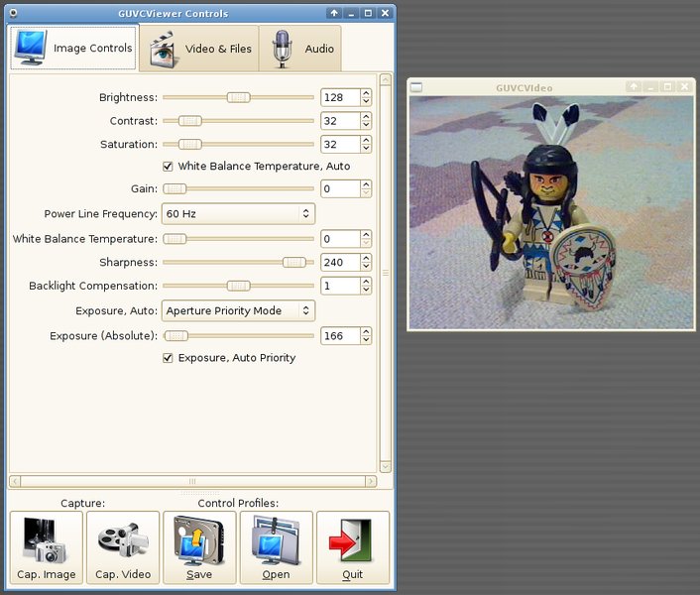Click the Brightness slider handle

(x=238, y=97)
